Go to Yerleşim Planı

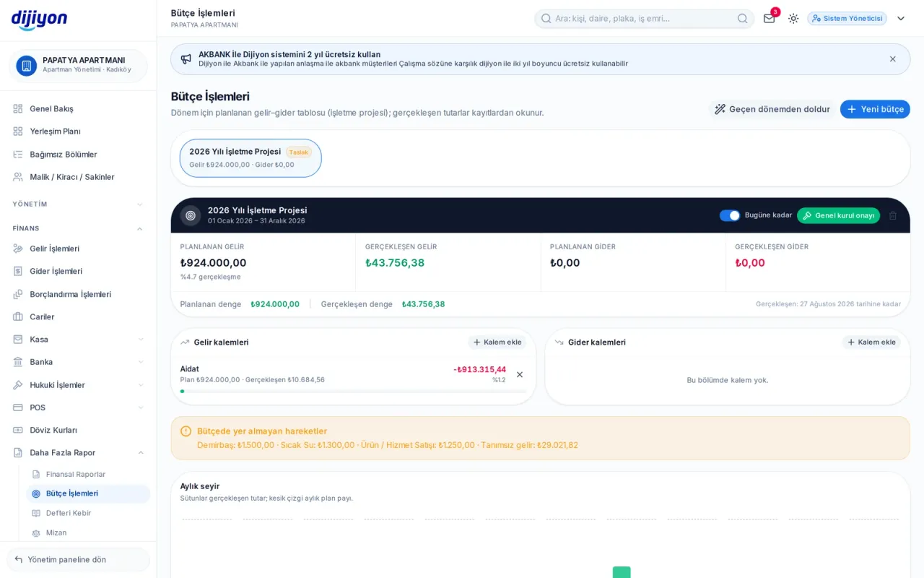click(x=78, y=131)
